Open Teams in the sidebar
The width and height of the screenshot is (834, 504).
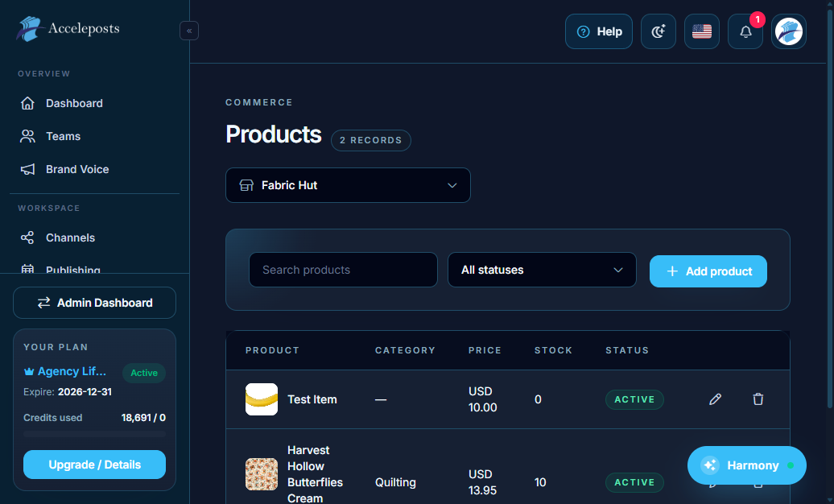point(95,136)
